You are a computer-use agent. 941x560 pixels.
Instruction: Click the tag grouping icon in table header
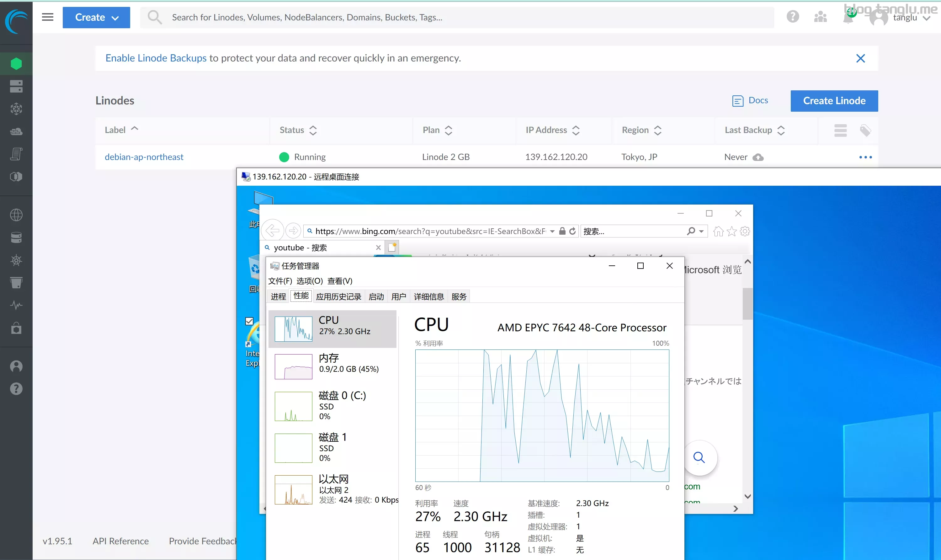coord(865,131)
